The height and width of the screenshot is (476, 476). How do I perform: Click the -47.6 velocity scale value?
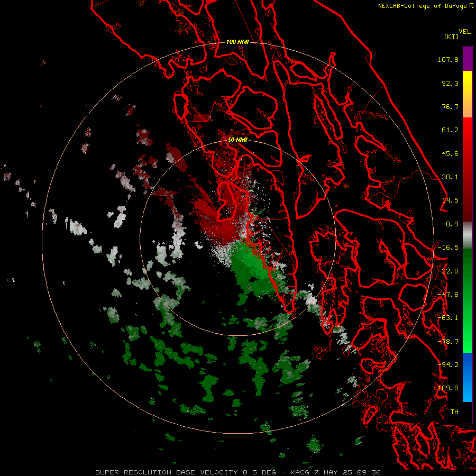coord(448,295)
